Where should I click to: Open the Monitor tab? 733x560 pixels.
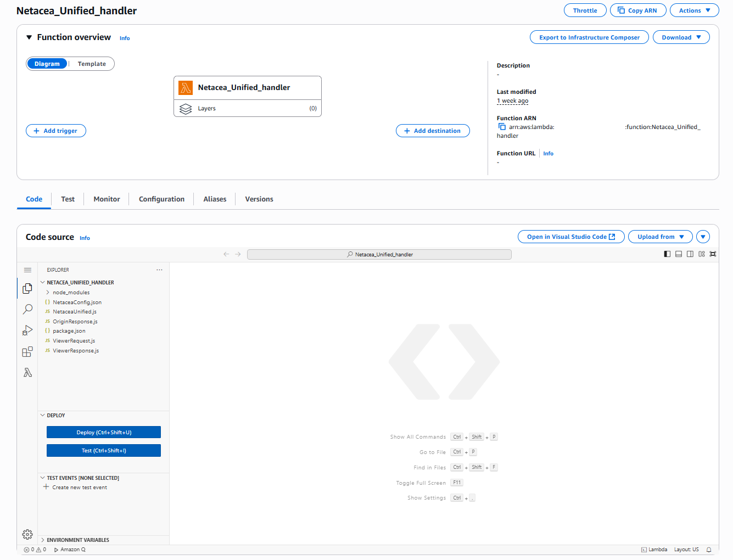[107, 199]
